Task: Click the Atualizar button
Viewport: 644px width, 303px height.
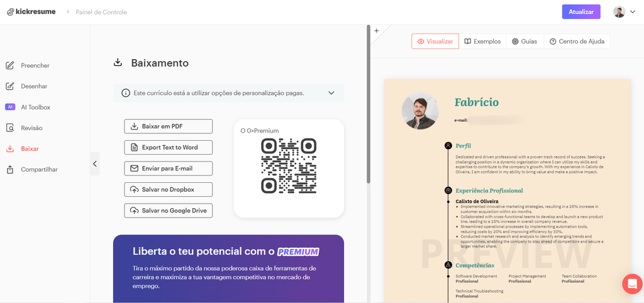Action: click(x=581, y=12)
